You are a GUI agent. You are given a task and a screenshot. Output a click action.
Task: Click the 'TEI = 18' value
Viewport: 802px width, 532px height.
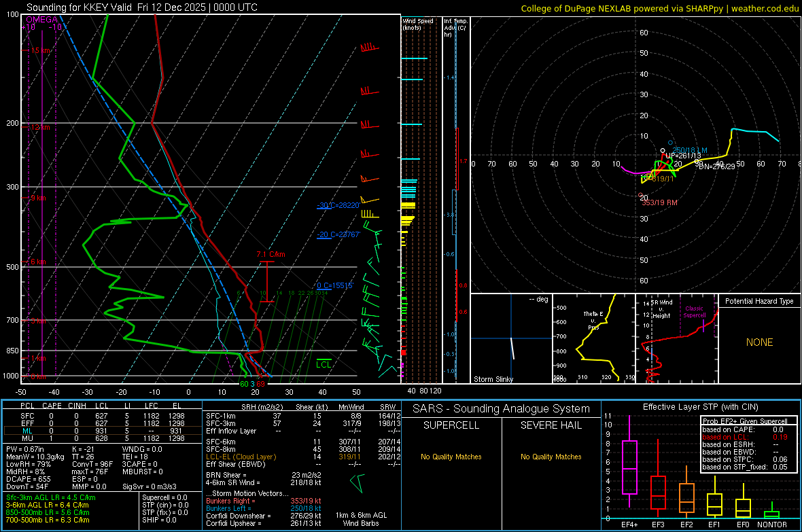click(135, 457)
